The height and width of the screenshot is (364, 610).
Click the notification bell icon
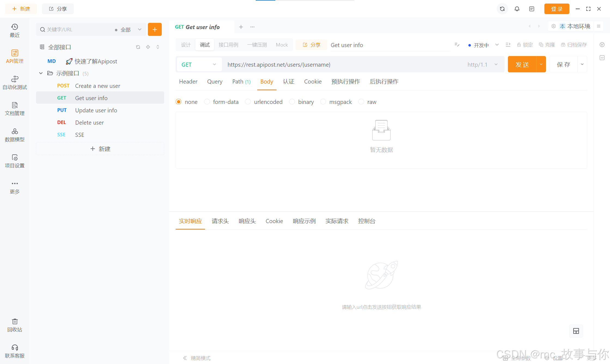(517, 9)
